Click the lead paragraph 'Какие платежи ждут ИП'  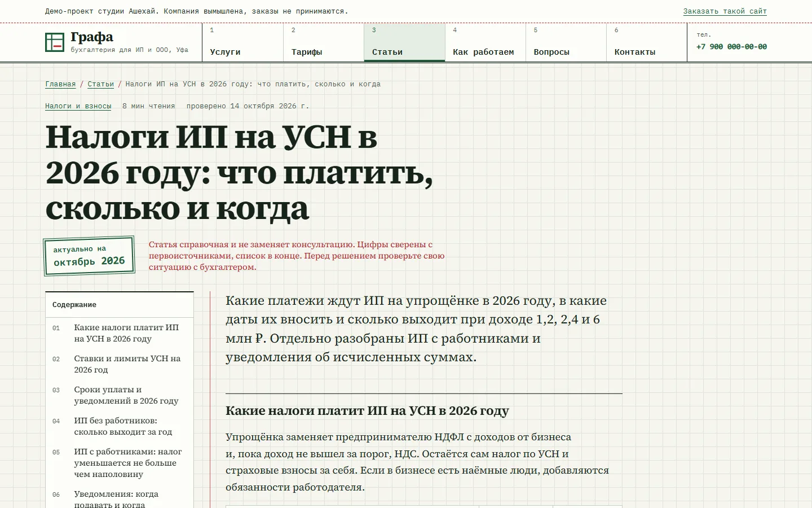416,329
